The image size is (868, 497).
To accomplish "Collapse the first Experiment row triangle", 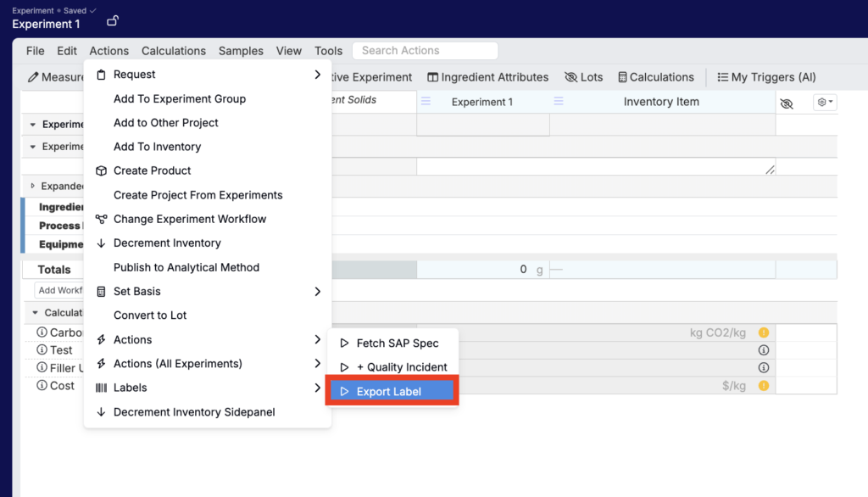I will tap(33, 125).
